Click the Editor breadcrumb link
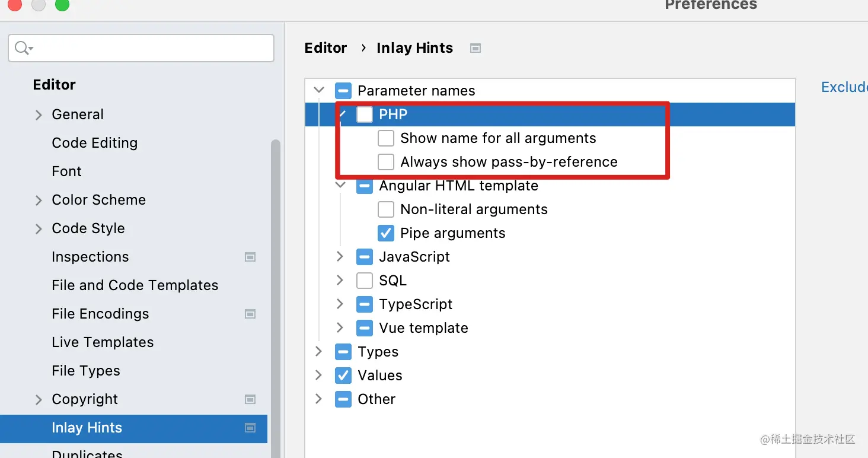 (x=325, y=48)
